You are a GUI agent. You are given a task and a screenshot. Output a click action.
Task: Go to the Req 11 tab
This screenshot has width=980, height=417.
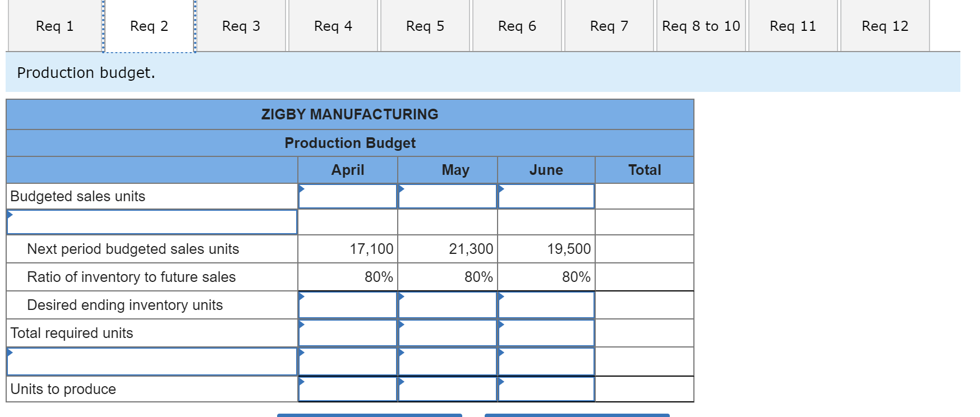click(x=793, y=26)
